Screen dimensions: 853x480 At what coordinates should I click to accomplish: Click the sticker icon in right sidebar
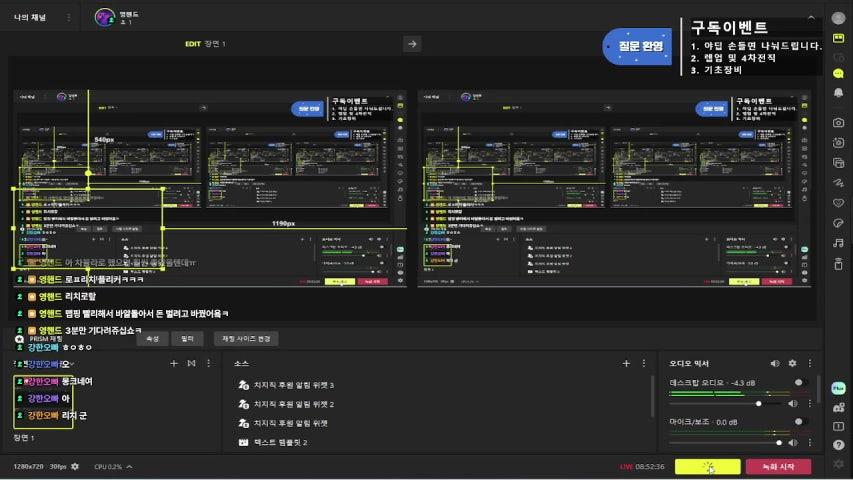point(838,223)
